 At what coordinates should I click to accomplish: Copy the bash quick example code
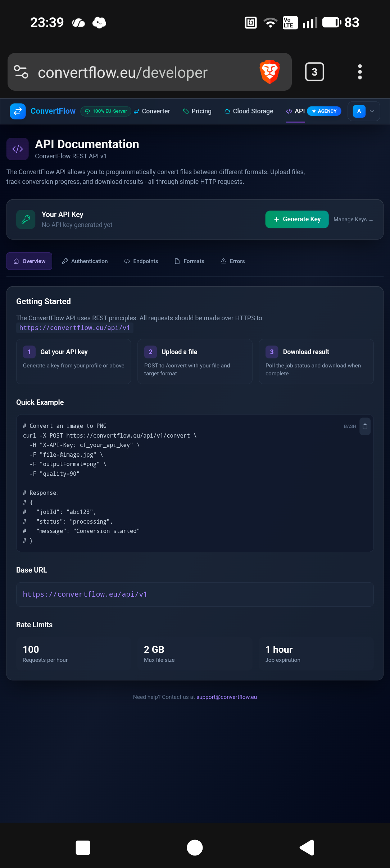[365, 426]
